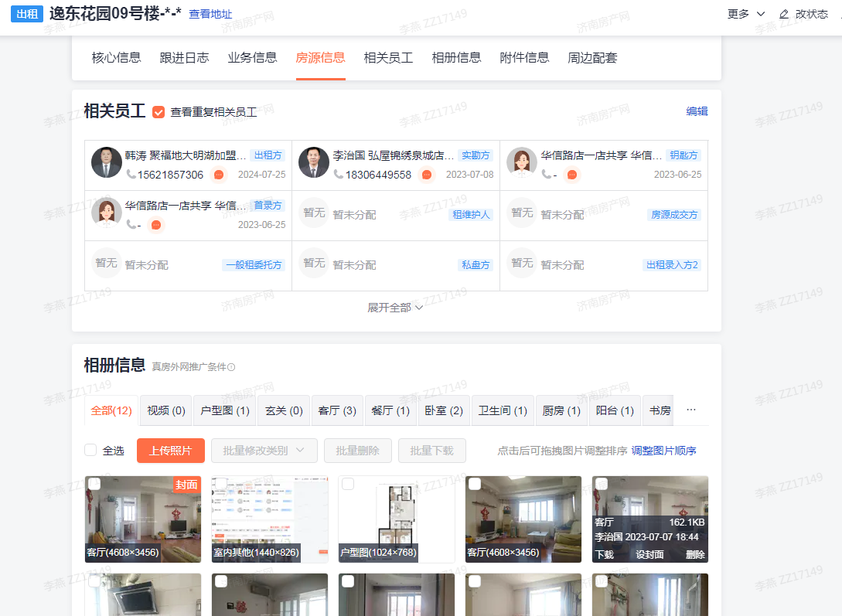Screen dimensions: 842x616
Task: Filter album by 卫生间 (1)
Action: coord(503,410)
